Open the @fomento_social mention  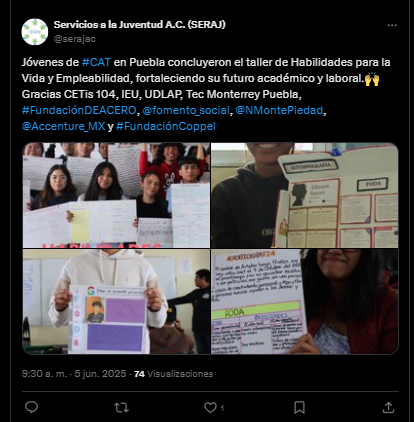(186, 110)
